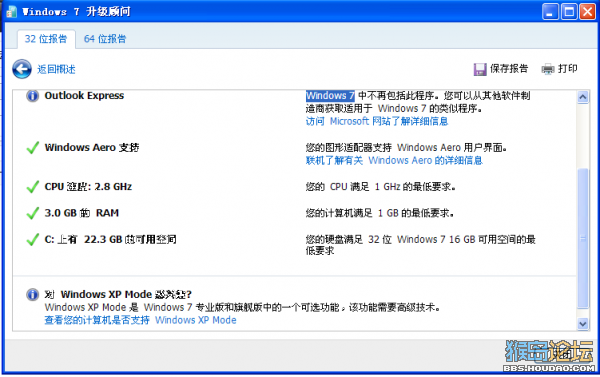
Task: Click the 16 GB hard disk requirement text
Action: click(421, 245)
